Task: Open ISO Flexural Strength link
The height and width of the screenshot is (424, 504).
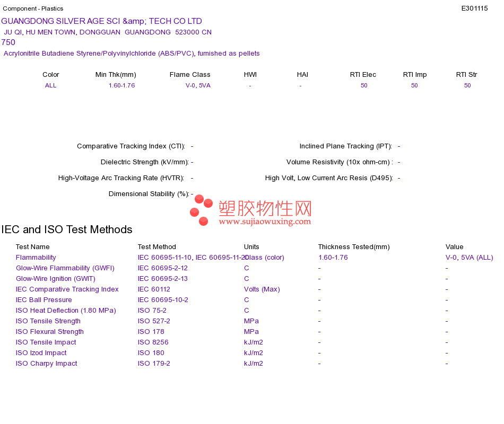Action: click(x=50, y=332)
